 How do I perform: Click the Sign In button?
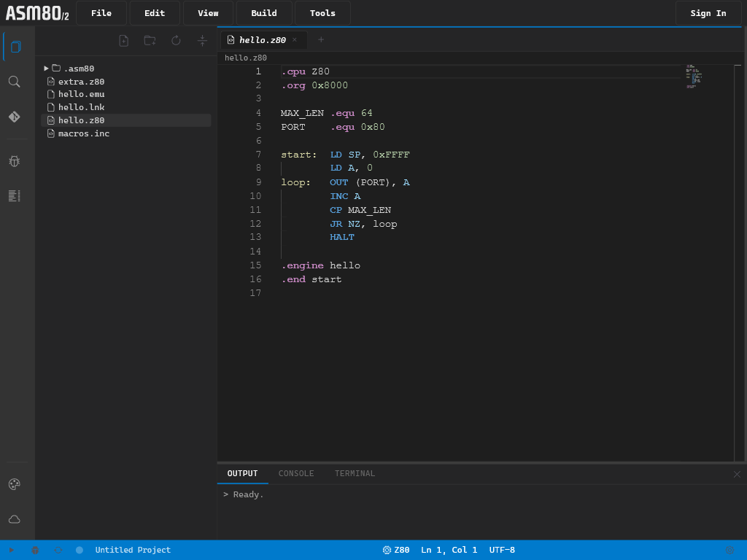pos(707,12)
